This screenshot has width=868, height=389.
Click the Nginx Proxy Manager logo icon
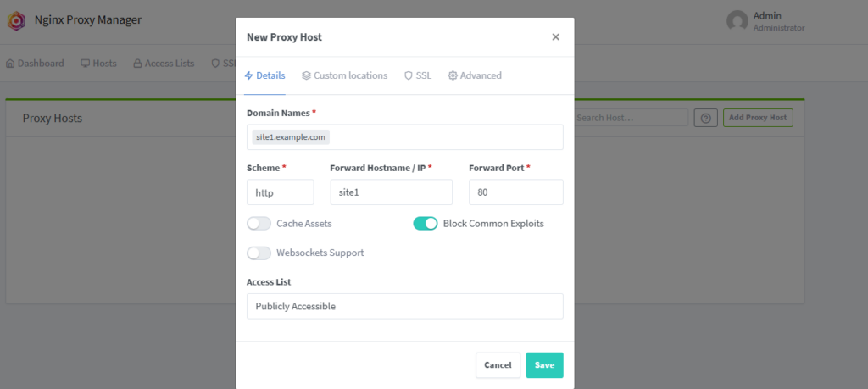(x=16, y=21)
